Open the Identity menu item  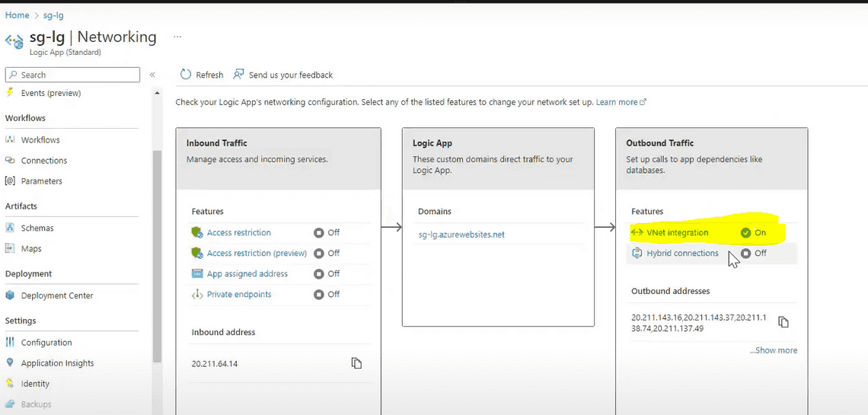(36, 384)
